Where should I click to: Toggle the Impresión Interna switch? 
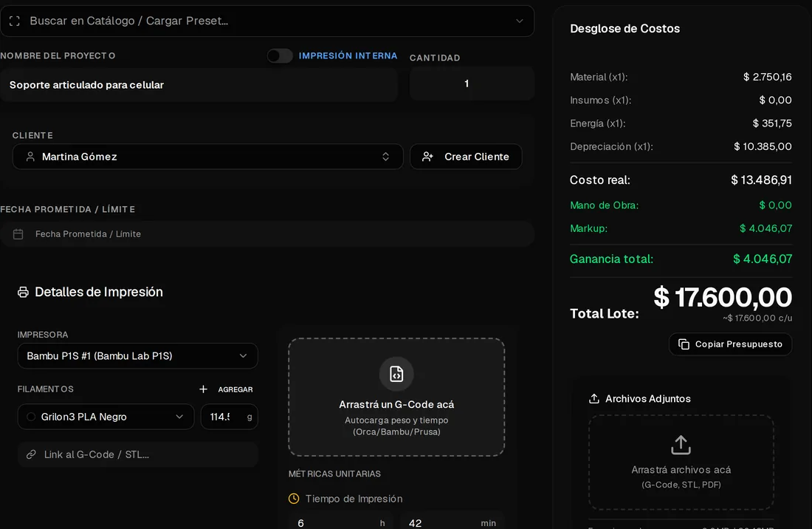coord(280,56)
